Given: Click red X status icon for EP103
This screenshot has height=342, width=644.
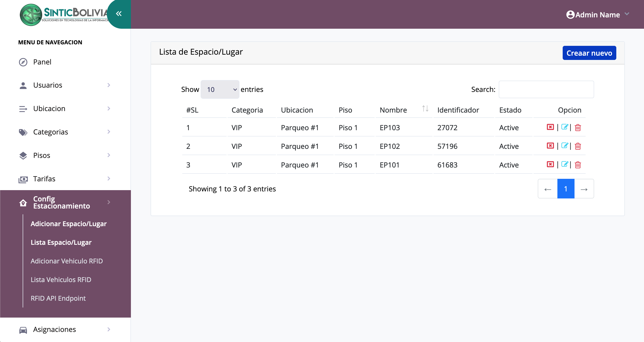Looking at the screenshot, I should (550, 127).
